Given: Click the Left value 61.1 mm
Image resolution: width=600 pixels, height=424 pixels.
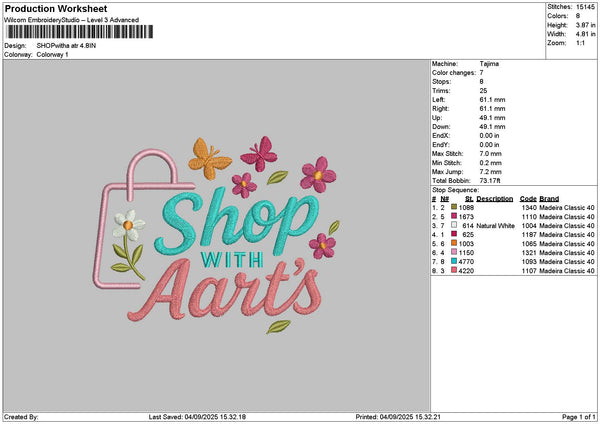Looking at the screenshot, I should click(x=492, y=100).
